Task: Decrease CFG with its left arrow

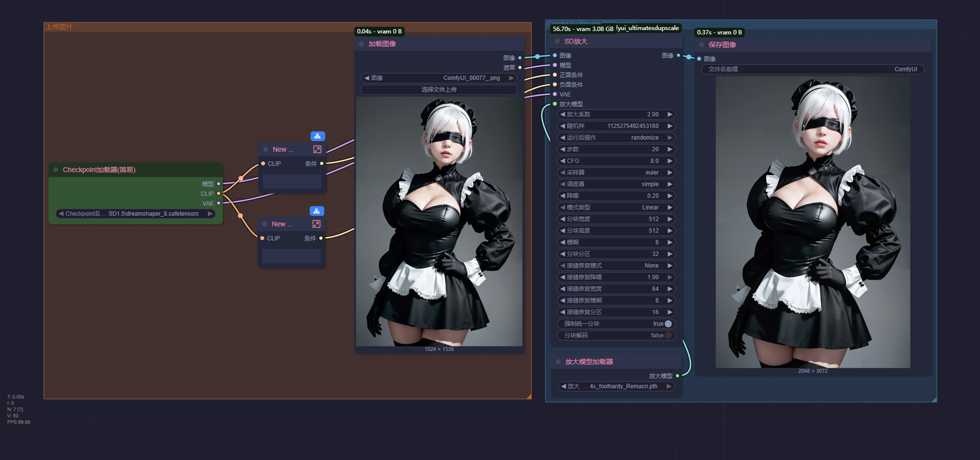Action: [x=563, y=161]
